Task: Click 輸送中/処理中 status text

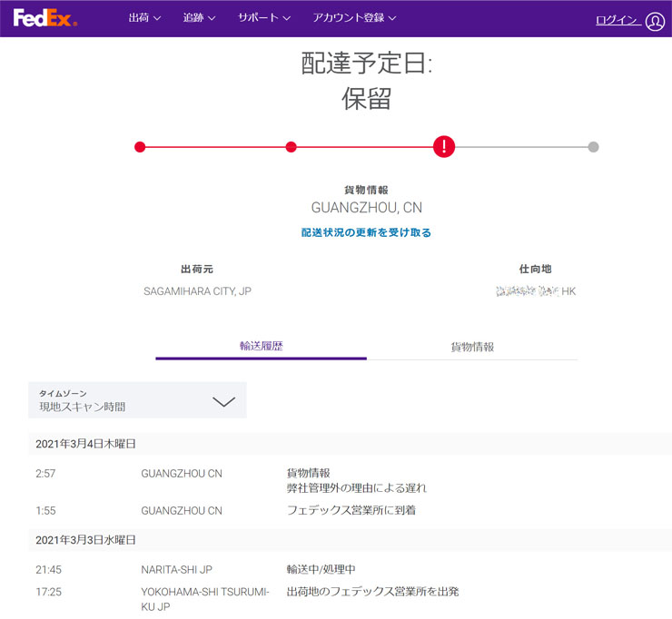Action: (321, 569)
